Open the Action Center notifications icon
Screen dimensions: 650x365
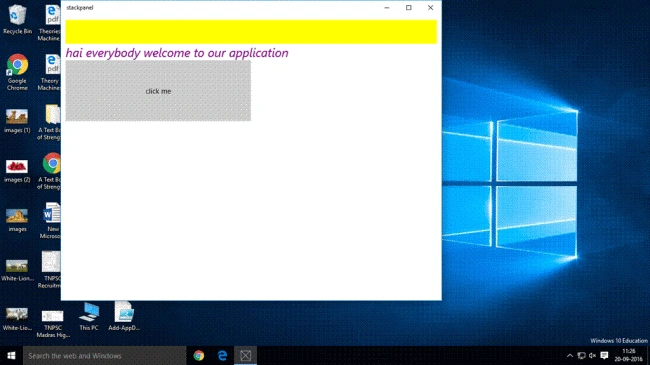(x=604, y=355)
